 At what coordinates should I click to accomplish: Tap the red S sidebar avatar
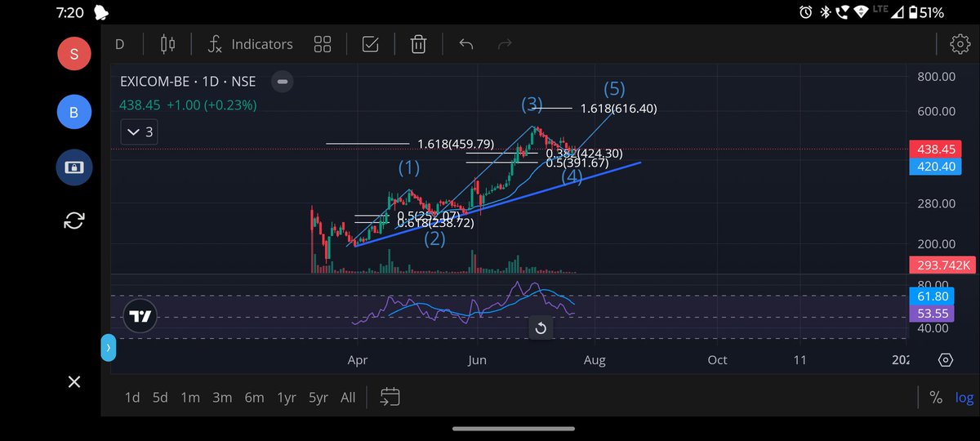[x=74, y=54]
